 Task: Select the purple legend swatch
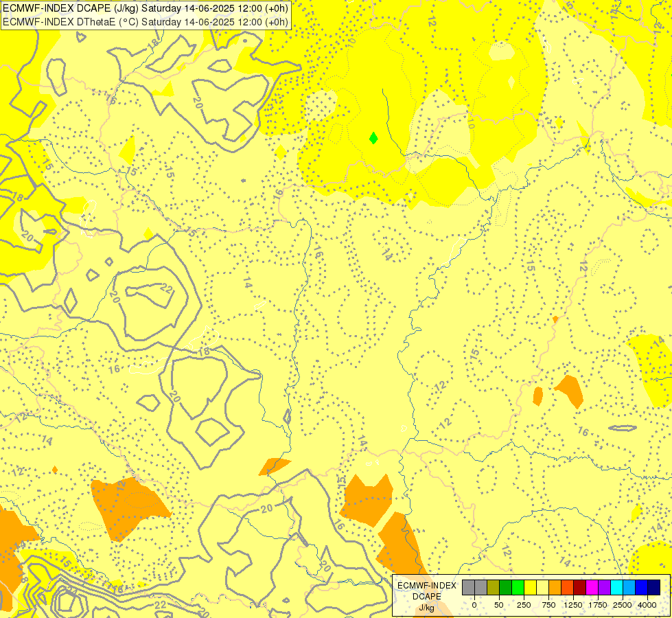[605, 588]
